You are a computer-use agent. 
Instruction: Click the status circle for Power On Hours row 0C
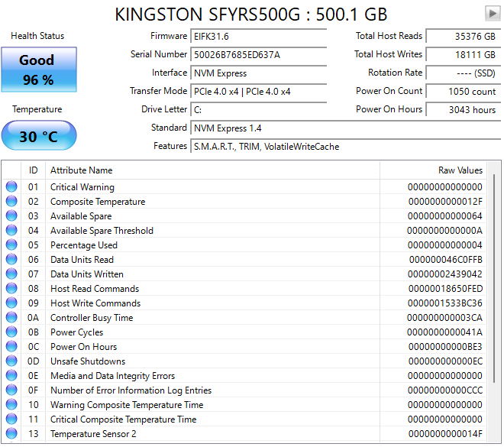(x=11, y=347)
